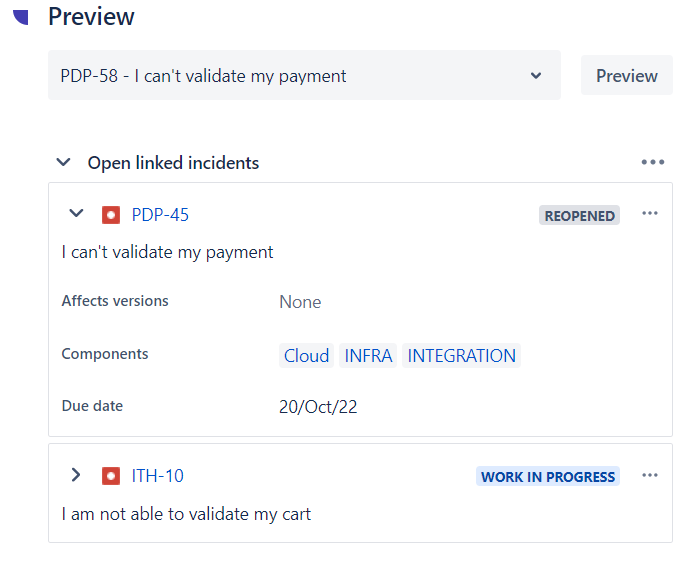Select the INTEGRATION component tag

pos(461,356)
